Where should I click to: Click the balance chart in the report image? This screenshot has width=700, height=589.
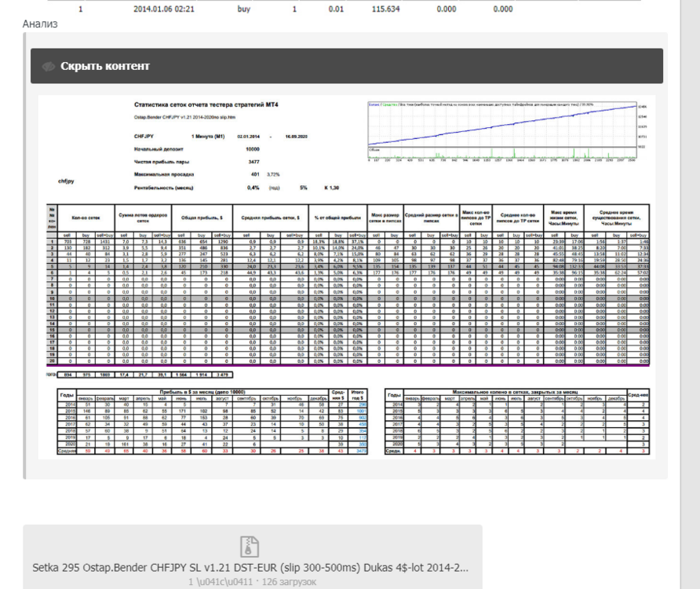(x=507, y=132)
